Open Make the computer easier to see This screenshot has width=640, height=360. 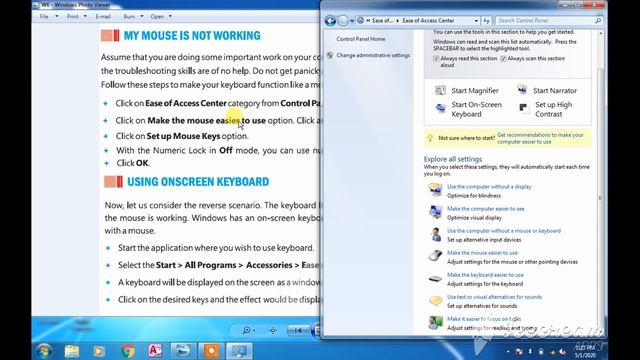[x=485, y=209]
